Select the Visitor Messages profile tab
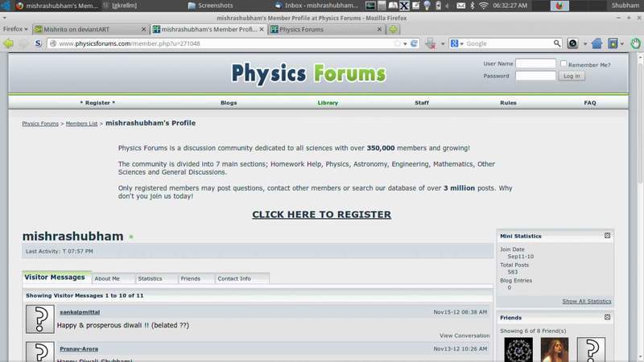The height and width of the screenshot is (362, 644). coord(56,277)
